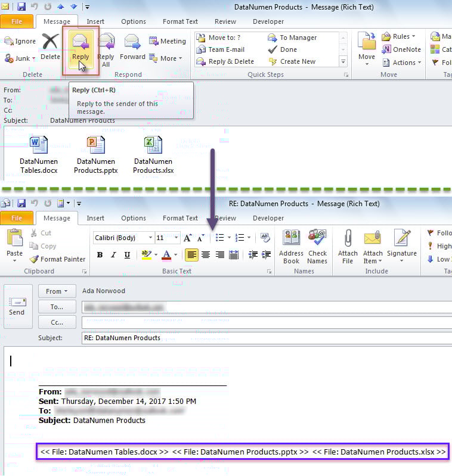Click the Create New quick step

click(x=292, y=61)
